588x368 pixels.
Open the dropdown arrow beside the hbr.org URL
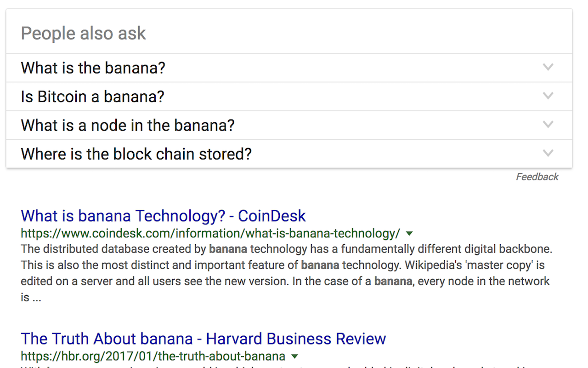[x=294, y=356]
